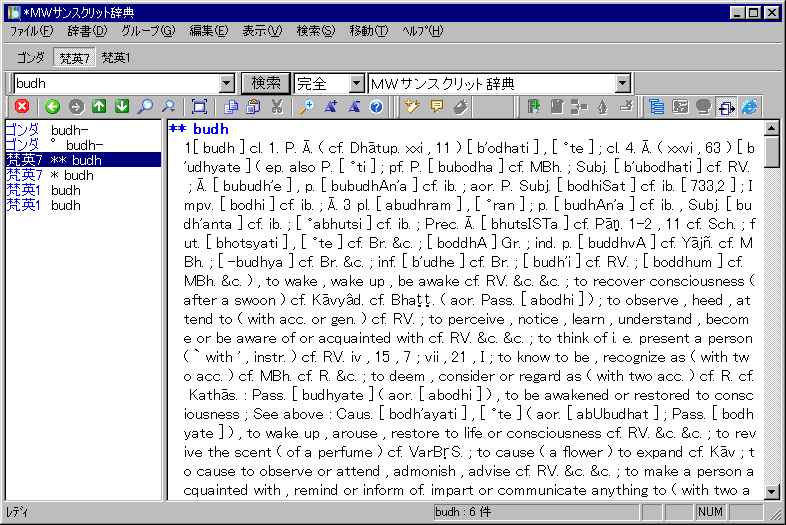Decrease font size with A- icon

coord(353,106)
